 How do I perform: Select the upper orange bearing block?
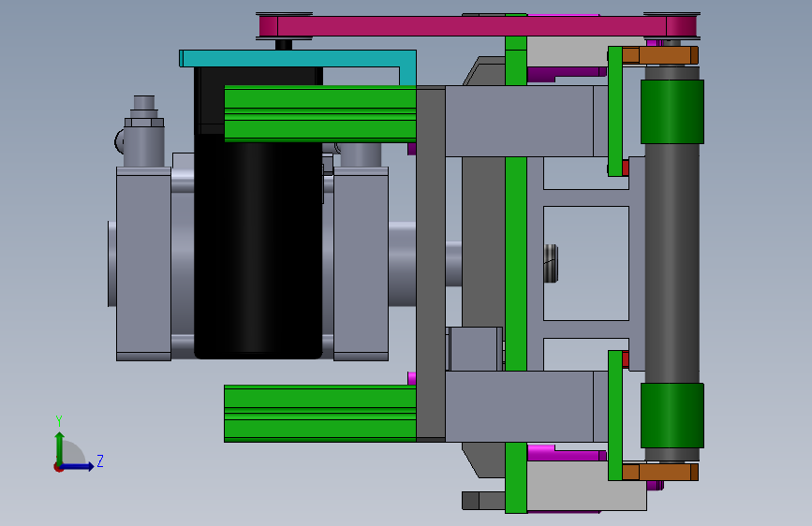(659, 55)
